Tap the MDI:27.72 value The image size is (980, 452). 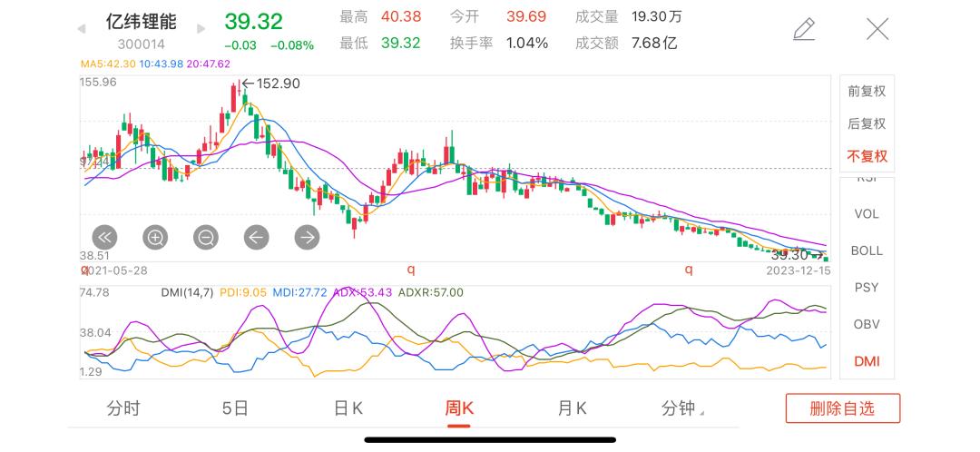coord(300,292)
